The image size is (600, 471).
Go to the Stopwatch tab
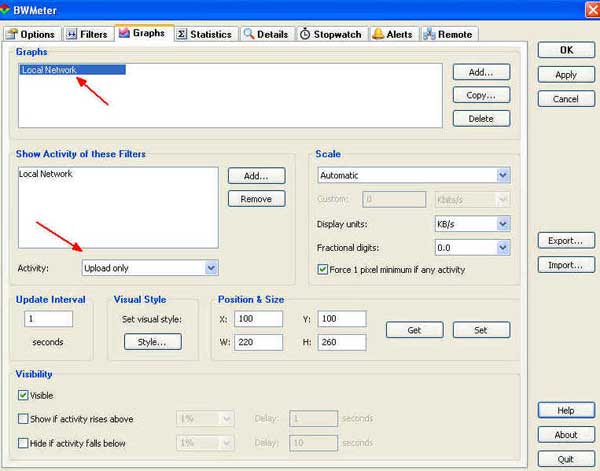tap(331, 34)
